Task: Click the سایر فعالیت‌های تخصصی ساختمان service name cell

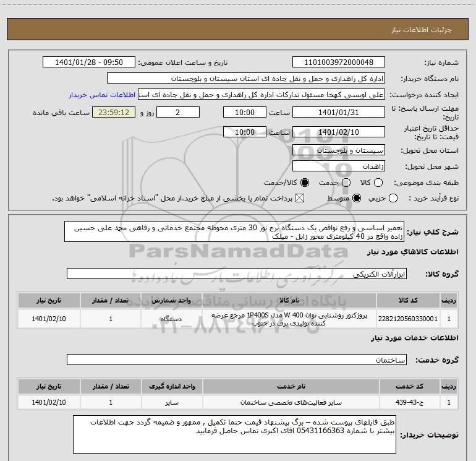Action: tap(291, 402)
